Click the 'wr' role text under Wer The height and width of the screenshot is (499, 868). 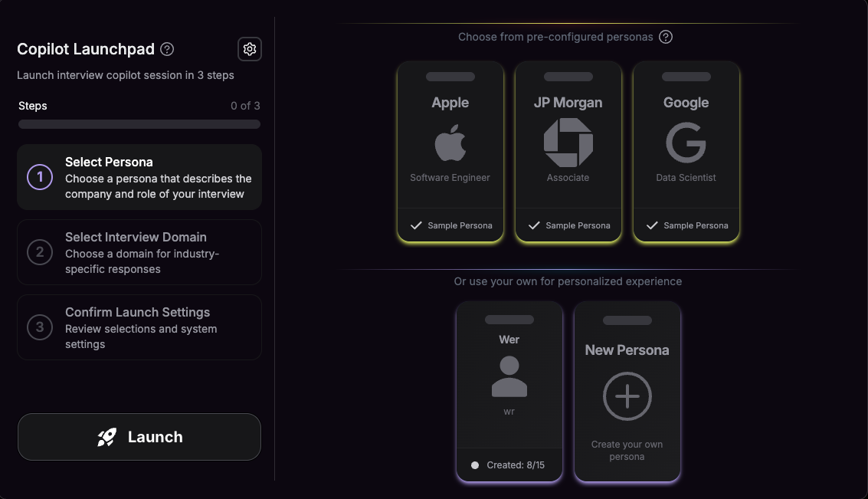point(509,412)
